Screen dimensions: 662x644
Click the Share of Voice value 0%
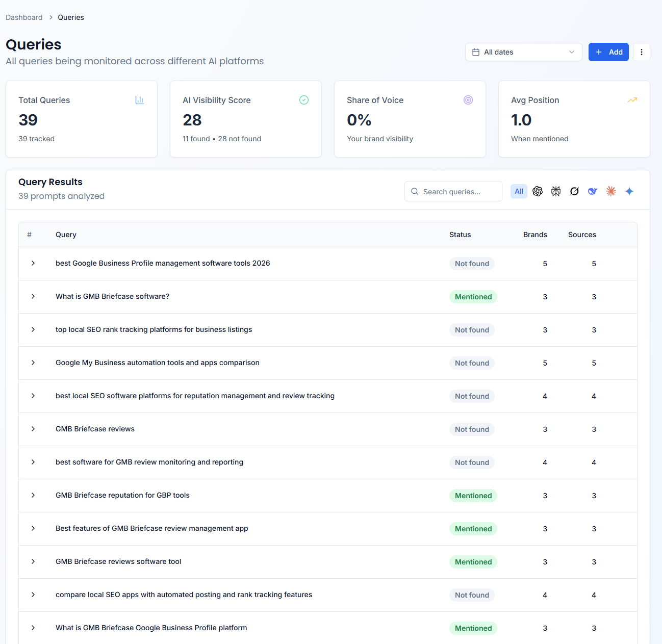tap(359, 120)
